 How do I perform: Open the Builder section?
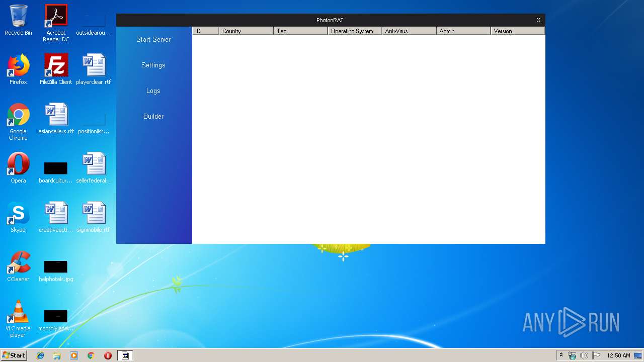[x=153, y=116]
